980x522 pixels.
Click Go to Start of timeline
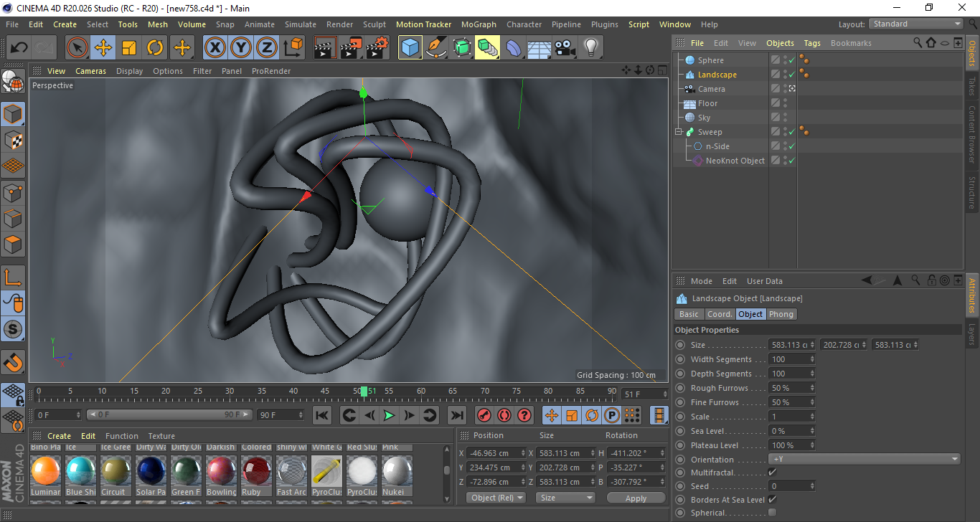tap(322, 415)
